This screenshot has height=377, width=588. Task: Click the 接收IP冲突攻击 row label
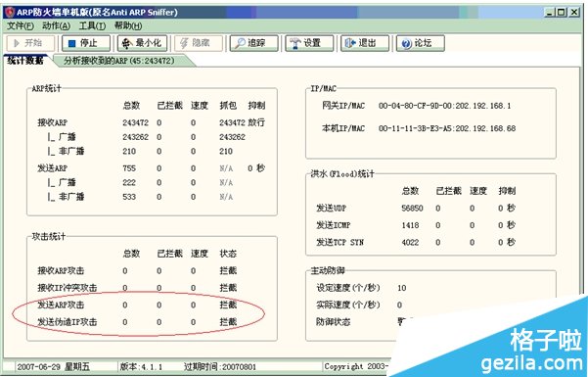coord(68,288)
